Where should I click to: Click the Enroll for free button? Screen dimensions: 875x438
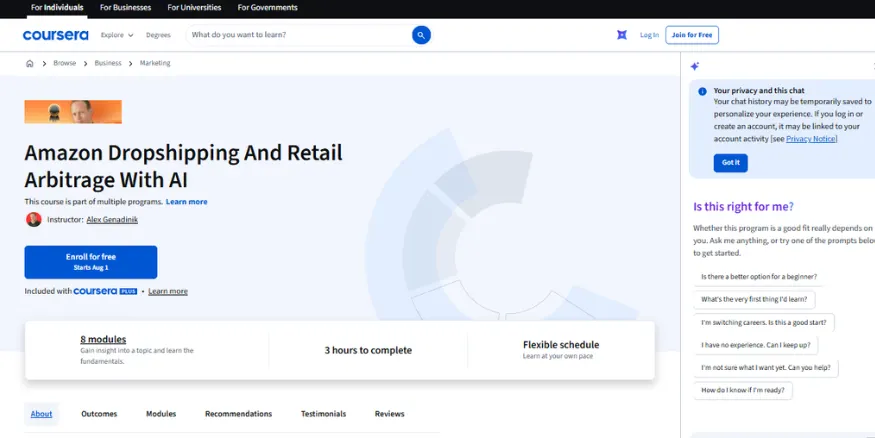tap(91, 262)
